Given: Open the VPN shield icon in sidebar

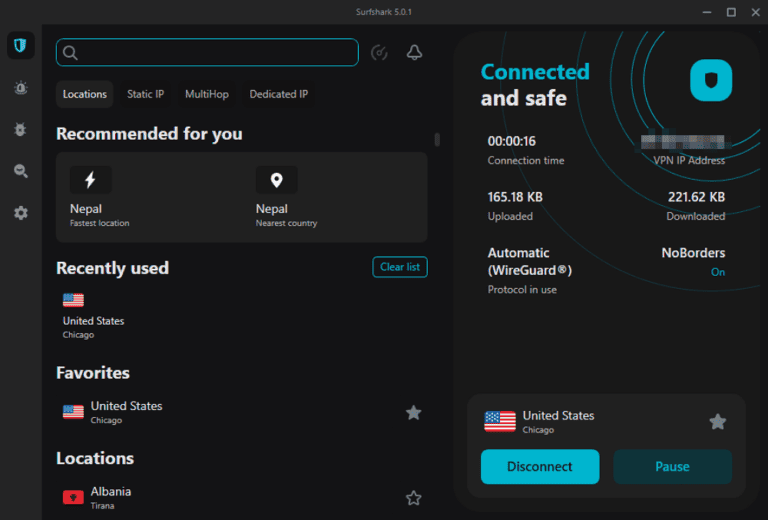Looking at the screenshot, I should 20,46.
